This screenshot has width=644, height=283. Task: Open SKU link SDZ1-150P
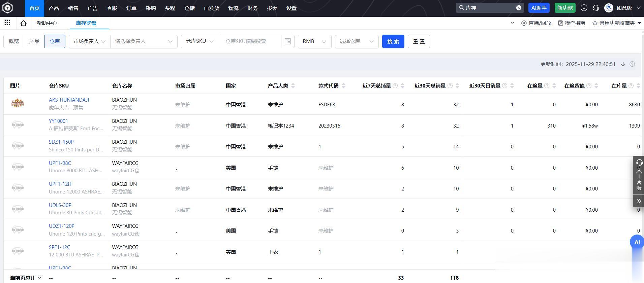point(61,142)
